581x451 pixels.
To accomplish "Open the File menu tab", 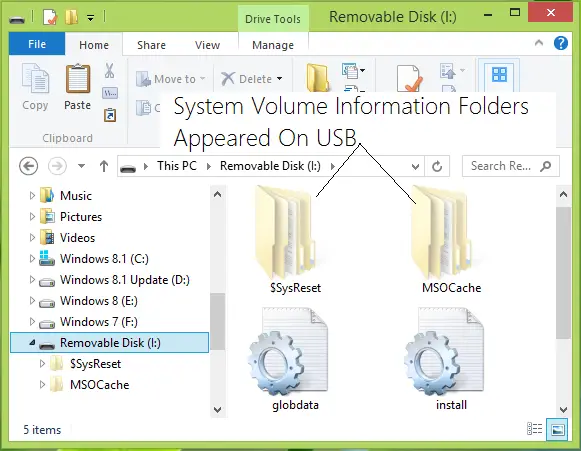I will (37, 44).
